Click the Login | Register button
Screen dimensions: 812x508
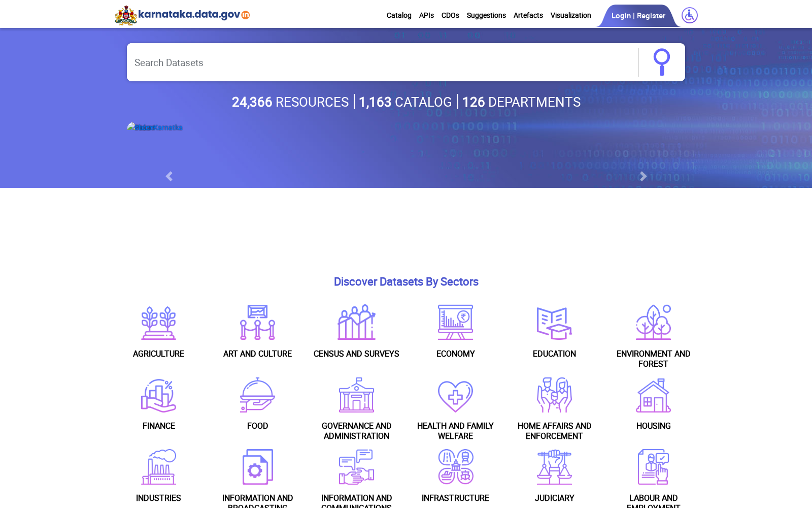tap(638, 16)
